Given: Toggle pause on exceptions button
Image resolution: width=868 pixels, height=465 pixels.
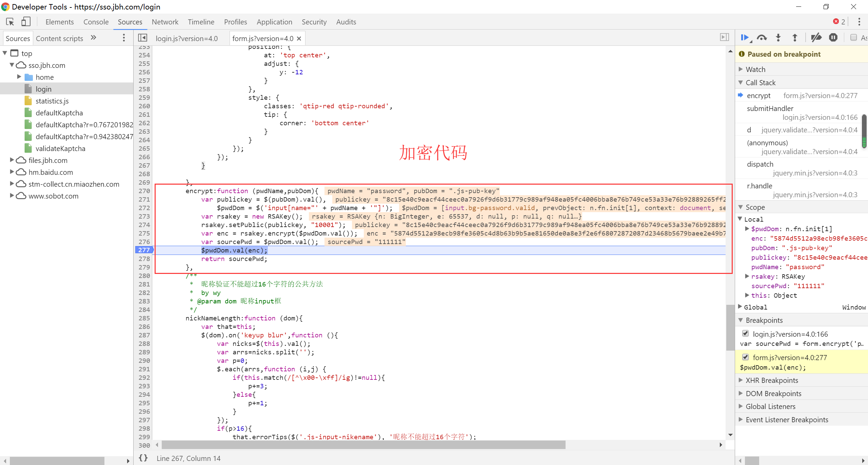Looking at the screenshot, I should (833, 38).
